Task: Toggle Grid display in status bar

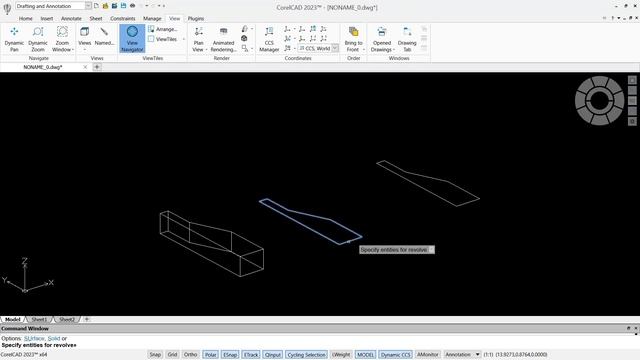Action: (172, 355)
